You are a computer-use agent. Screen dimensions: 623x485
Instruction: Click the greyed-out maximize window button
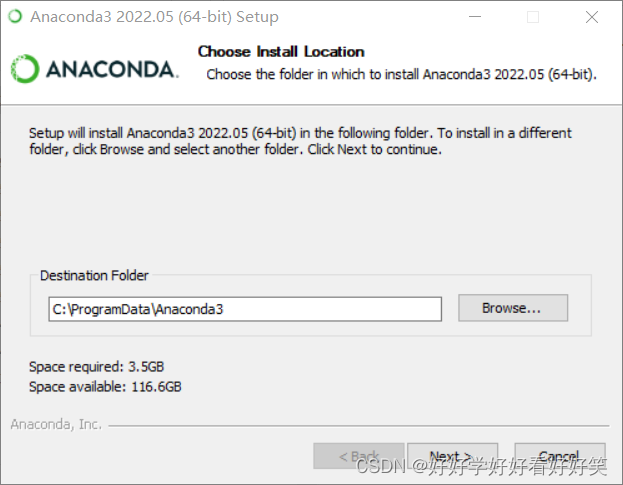(x=533, y=17)
